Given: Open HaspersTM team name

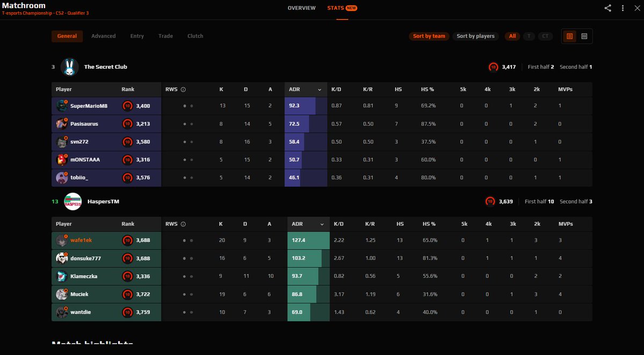Looking at the screenshot, I should click(103, 201).
